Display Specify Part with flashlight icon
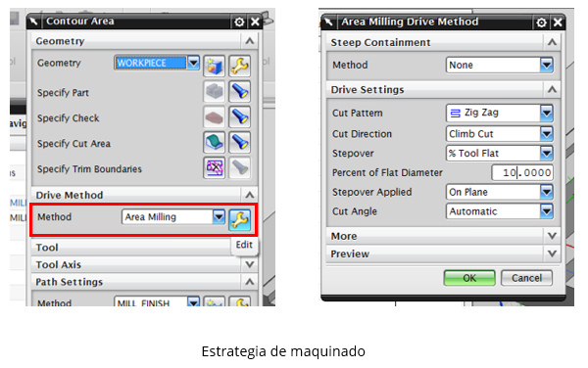 pos(240,91)
